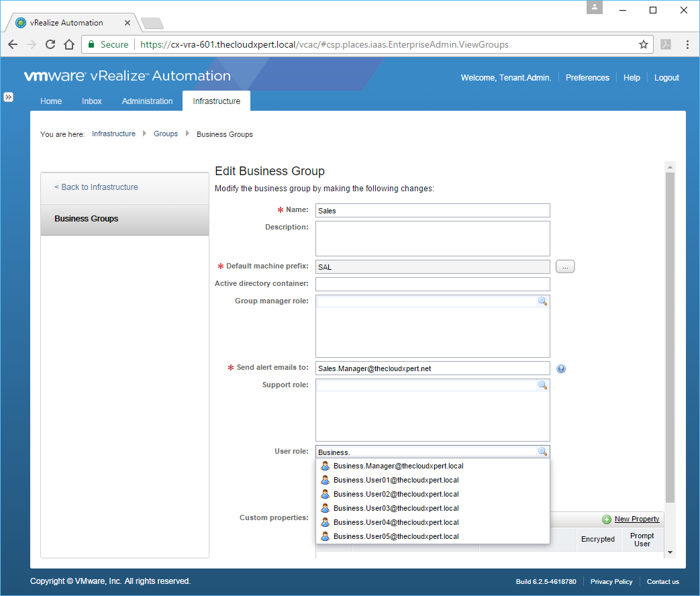Click the Group manager role search icon

(x=542, y=302)
